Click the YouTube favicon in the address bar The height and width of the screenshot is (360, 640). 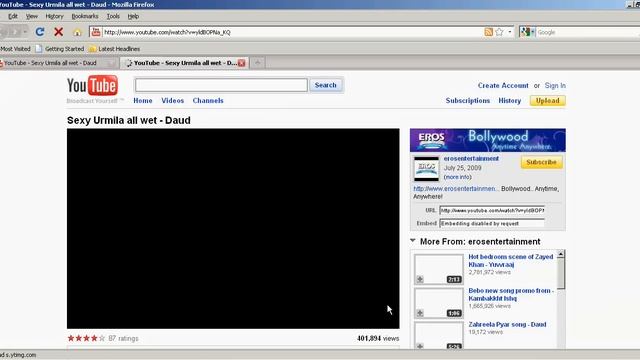[x=96, y=32]
